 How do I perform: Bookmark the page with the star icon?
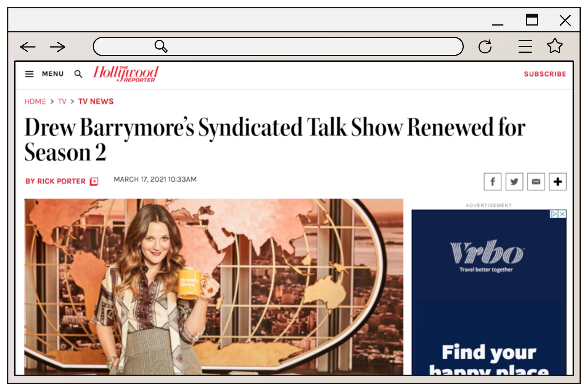(555, 46)
